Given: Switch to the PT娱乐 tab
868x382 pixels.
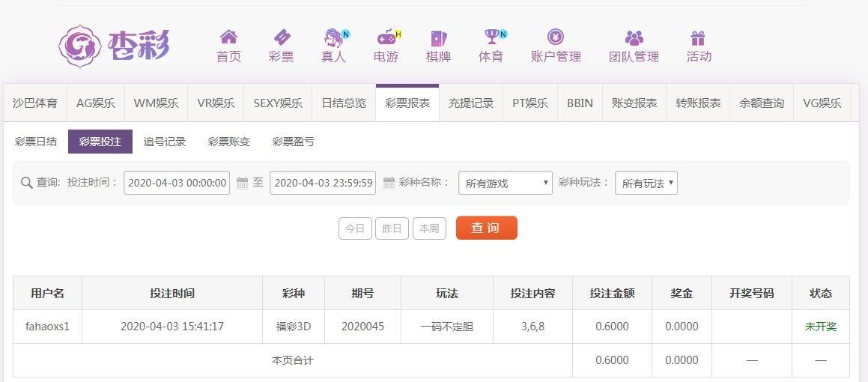Looking at the screenshot, I should coord(530,103).
